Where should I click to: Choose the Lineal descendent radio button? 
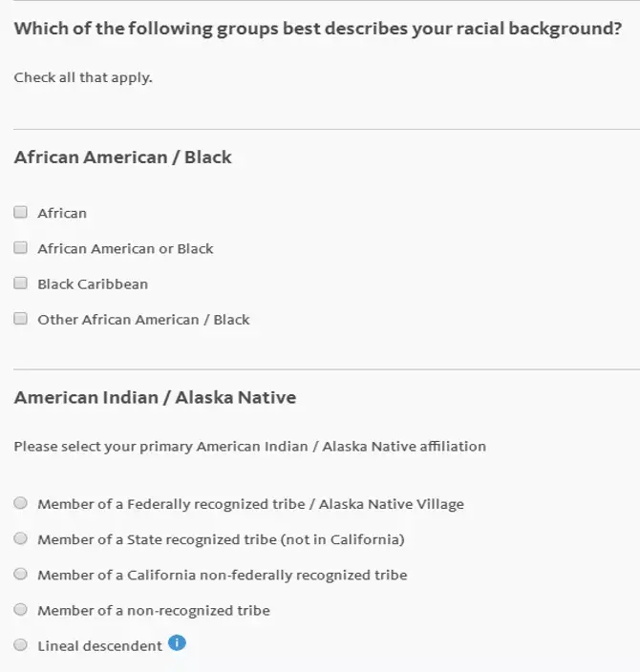(21, 645)
